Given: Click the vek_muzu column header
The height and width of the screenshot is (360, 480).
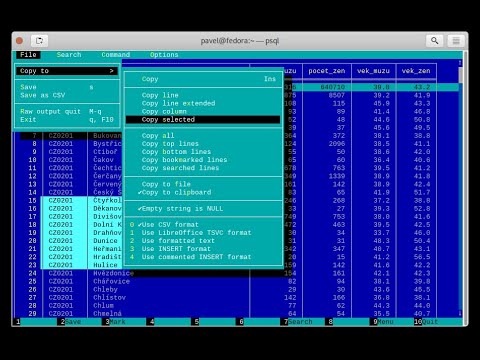Looking at the screenshot, I should point(373,71).
